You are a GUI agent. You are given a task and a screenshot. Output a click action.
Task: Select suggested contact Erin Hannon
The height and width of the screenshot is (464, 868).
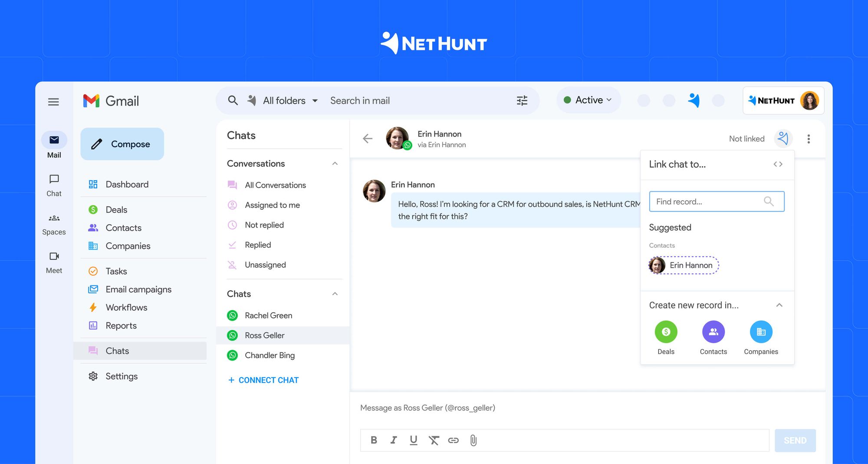[x=684, y=265]
